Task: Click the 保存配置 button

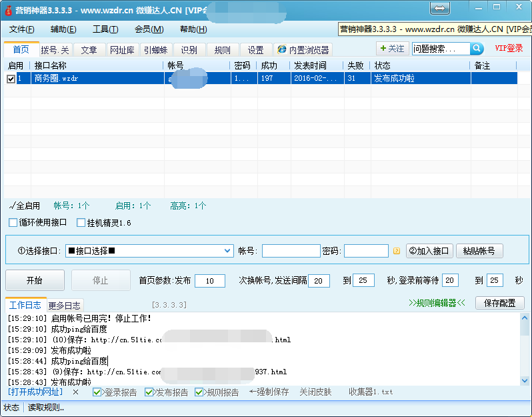Action: [x=499, y=303]
